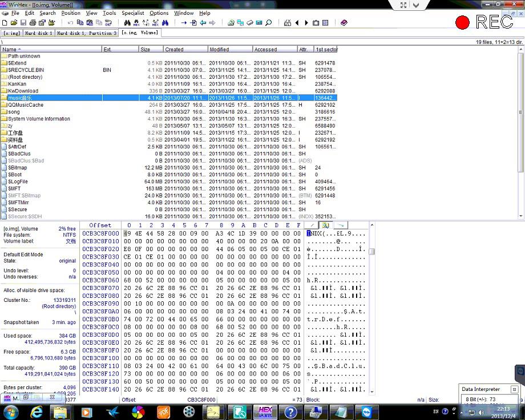Switch to the Hard disk 1 tab
This screenshot has width=525, height=420.
coord(38,33)
